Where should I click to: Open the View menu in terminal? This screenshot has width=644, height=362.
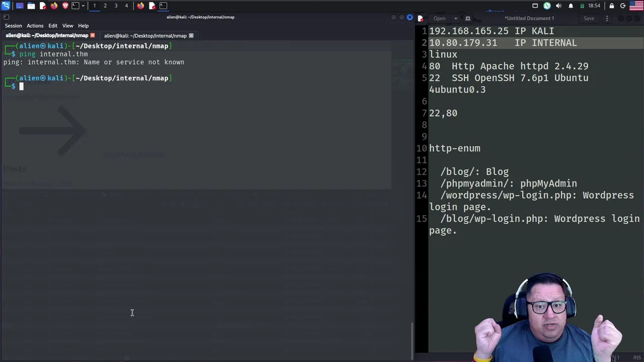pyautogui.click(x=67, y=26)
